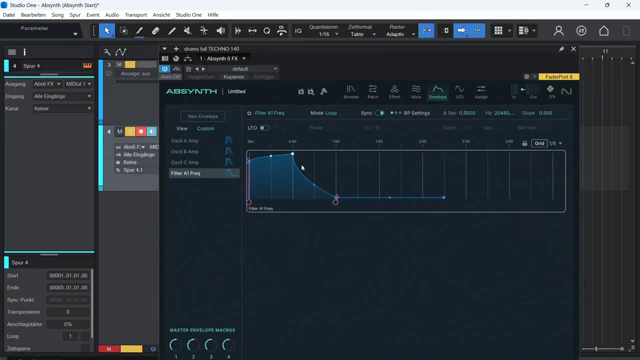Open Absynth Wave page

click(416, 92)
